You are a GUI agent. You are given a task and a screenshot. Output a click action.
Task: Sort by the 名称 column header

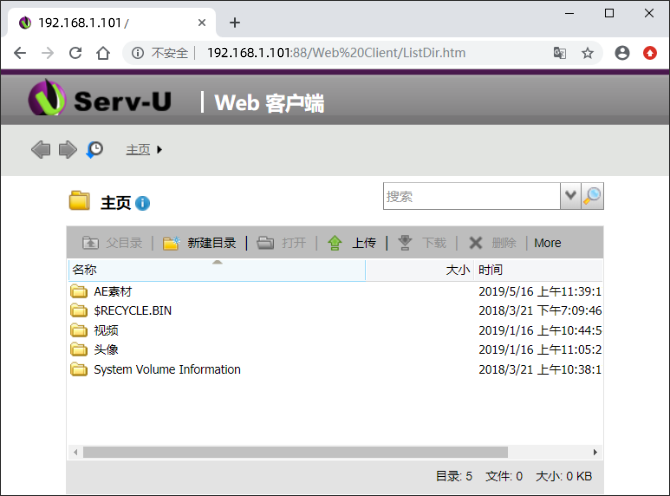[217, 270]
